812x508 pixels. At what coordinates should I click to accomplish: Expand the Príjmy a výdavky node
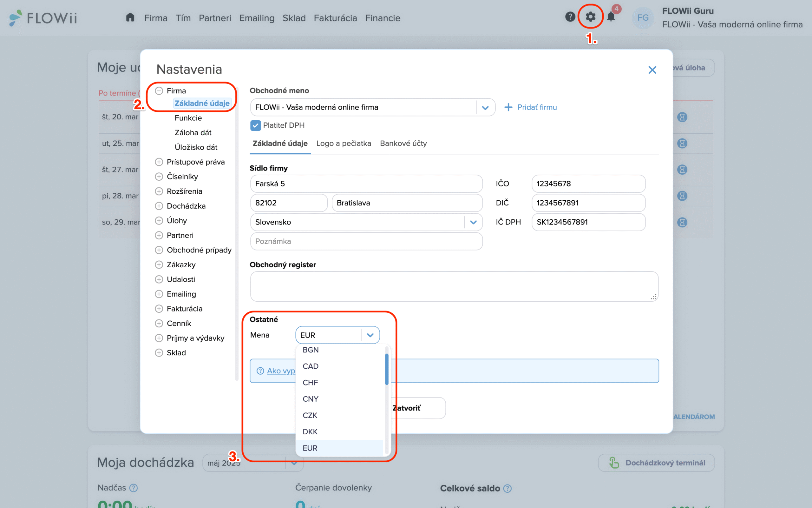point(159,338)
